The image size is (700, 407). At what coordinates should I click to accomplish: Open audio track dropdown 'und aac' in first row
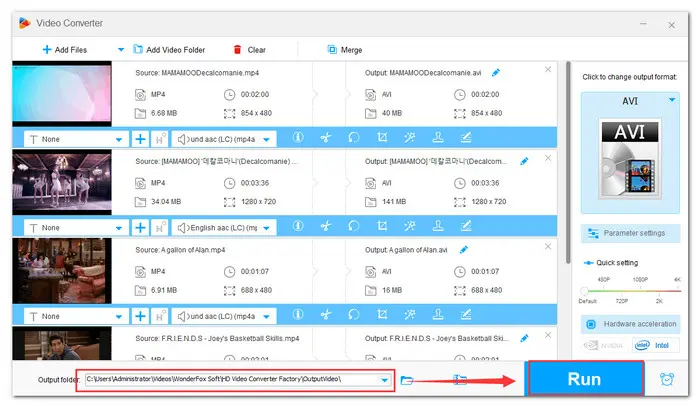pos(225,139)
